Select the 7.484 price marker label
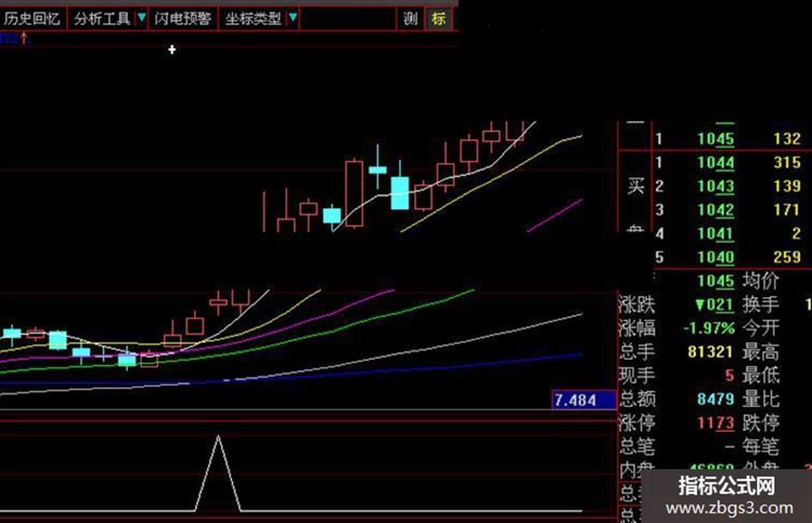The image size is (812, 523). pos(584,399)
